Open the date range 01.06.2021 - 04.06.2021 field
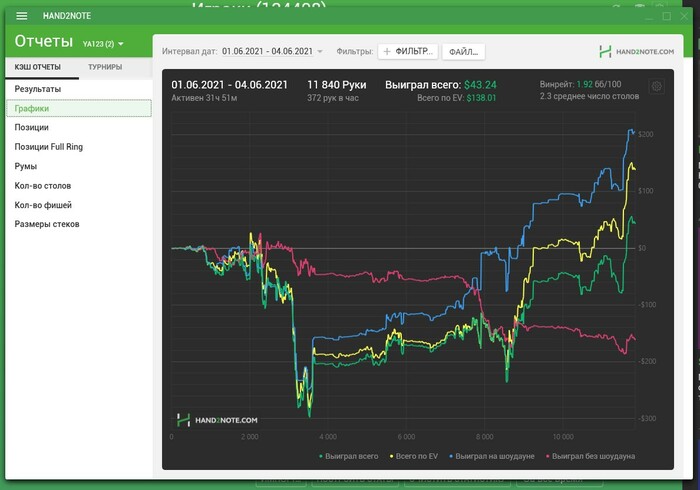700x490 pixels. (267, 51)
